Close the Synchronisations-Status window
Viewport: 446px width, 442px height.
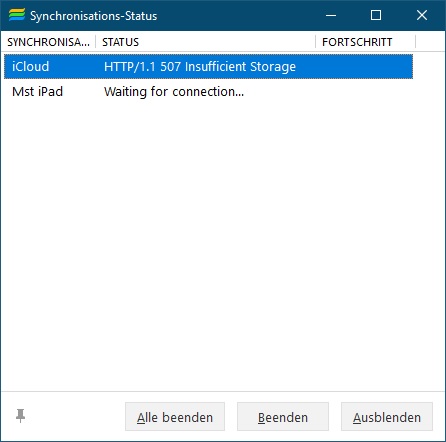422,15
